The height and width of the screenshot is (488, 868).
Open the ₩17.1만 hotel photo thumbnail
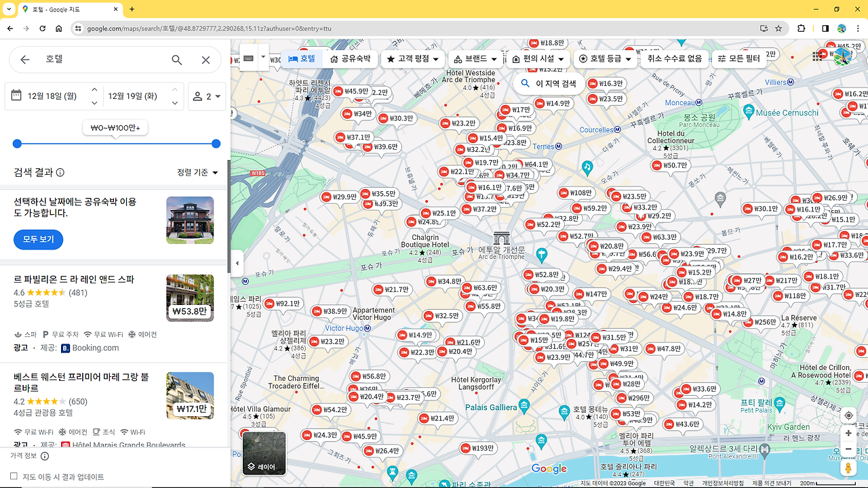click(190, 396)
